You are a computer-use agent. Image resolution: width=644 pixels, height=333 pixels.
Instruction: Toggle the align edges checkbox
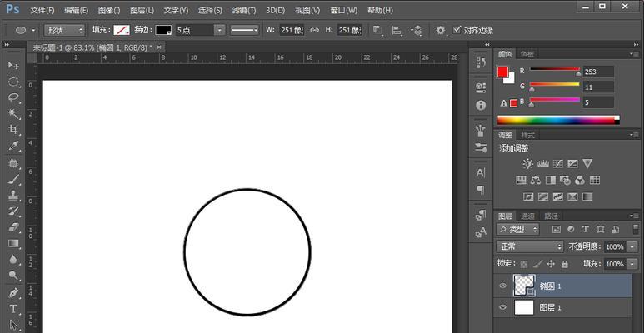coord(457,30)
